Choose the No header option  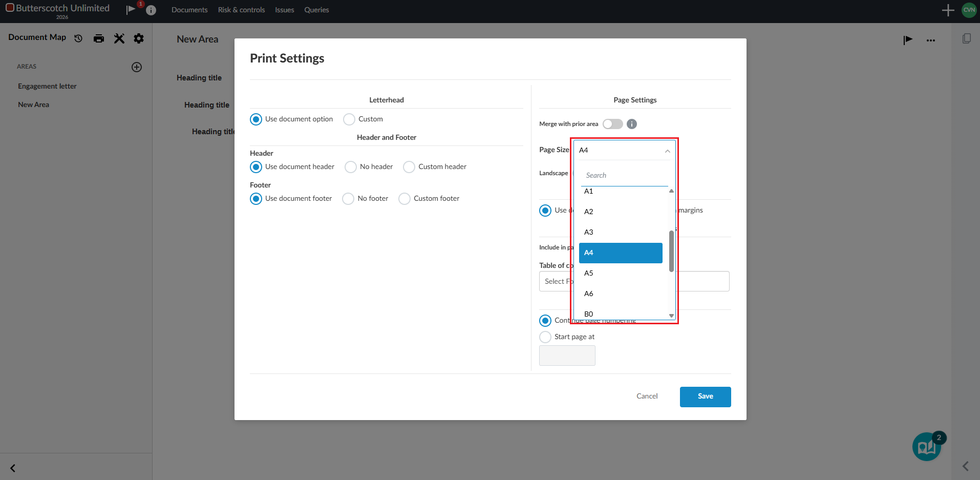tap(351, 167)
